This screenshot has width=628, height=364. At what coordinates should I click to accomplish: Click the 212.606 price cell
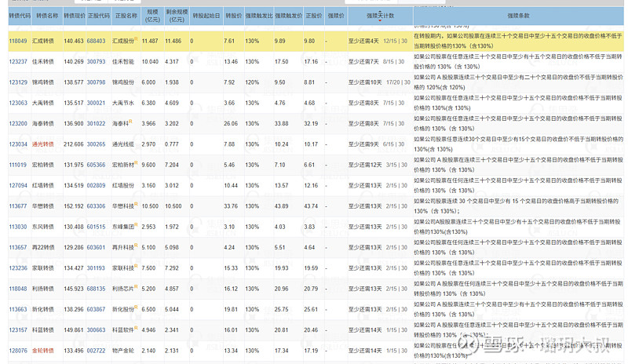[x=74, y=144]
